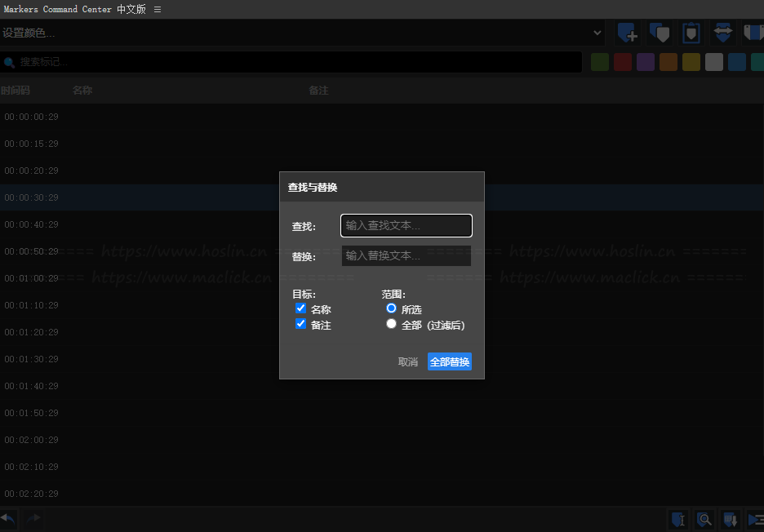This screenshot has height=532, width=764.
Task: Uncheck the 备注 target checkbox
Action: tap(300, 324)
